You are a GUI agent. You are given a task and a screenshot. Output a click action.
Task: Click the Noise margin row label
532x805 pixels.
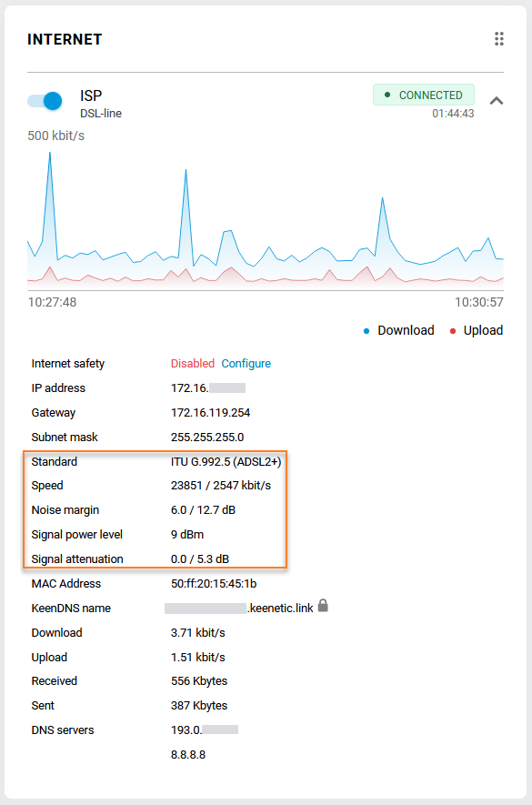tap(65, 510)
